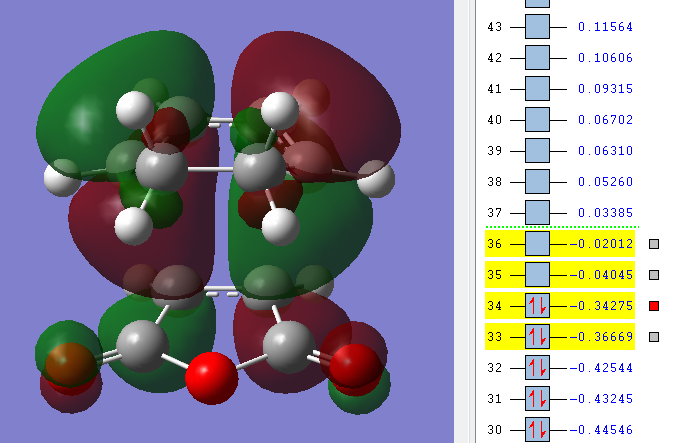677x443 pixels.
Task: Click energy value 0.05260
Action: tap(605, 182)
